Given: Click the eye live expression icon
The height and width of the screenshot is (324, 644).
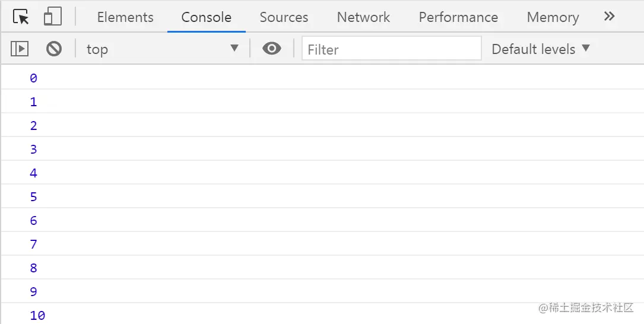Looking at the screenshot, I should pyautogui.click(x=272, y=49).
